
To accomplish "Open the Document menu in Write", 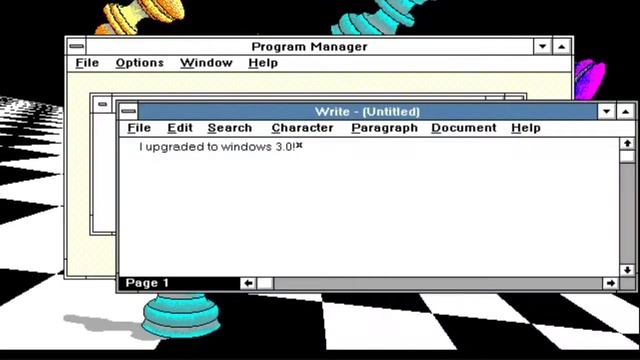I will [464, 128].
